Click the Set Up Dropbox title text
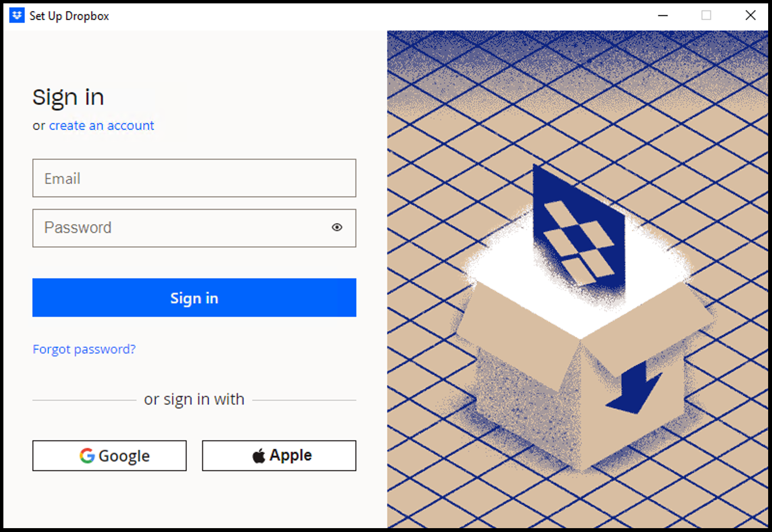 [69, 15]
